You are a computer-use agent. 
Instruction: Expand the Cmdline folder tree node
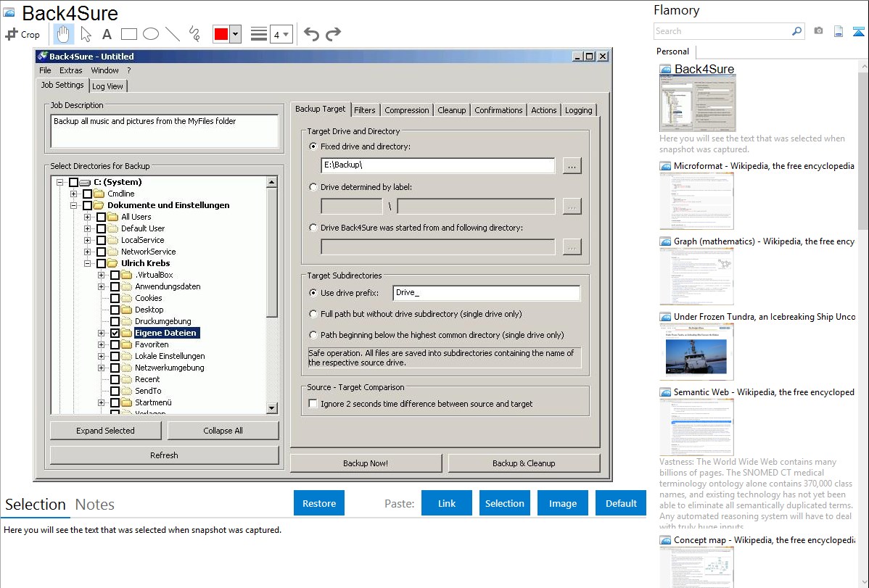[73, 194]
